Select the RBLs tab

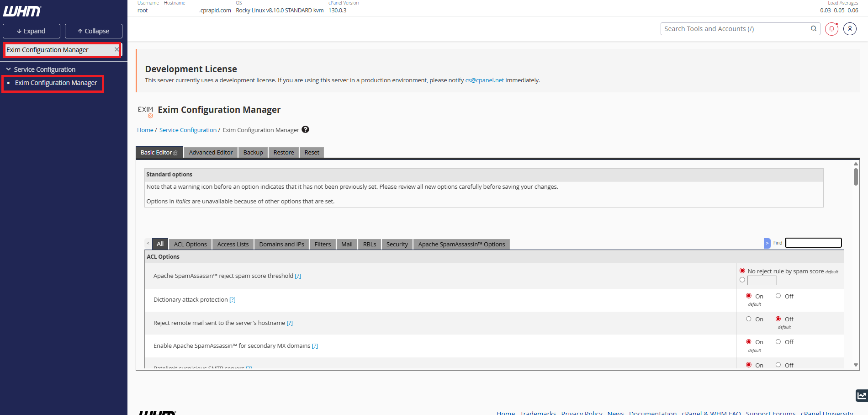pos(370,244)
